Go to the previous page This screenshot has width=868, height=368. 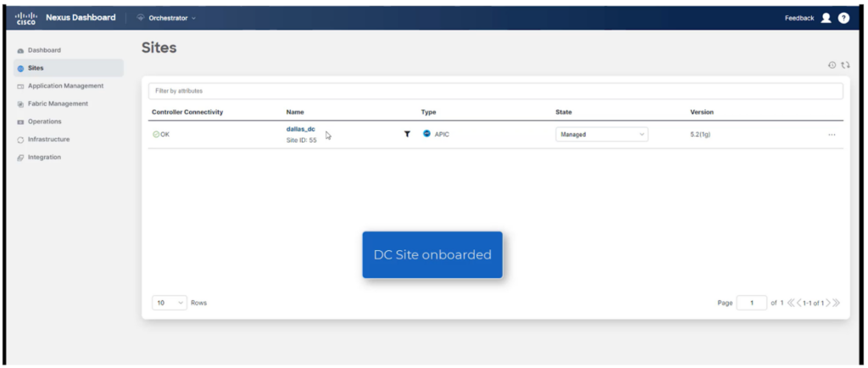click(799, 303)
